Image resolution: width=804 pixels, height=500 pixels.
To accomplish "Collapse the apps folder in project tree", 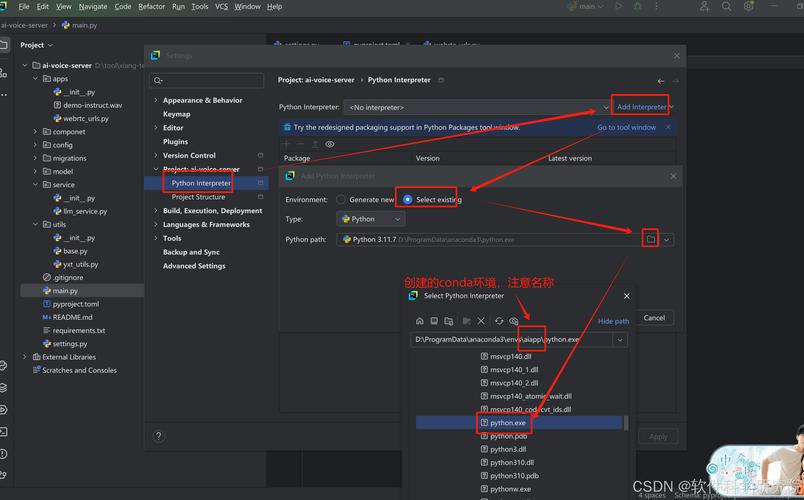I will [x=35, y=78].
